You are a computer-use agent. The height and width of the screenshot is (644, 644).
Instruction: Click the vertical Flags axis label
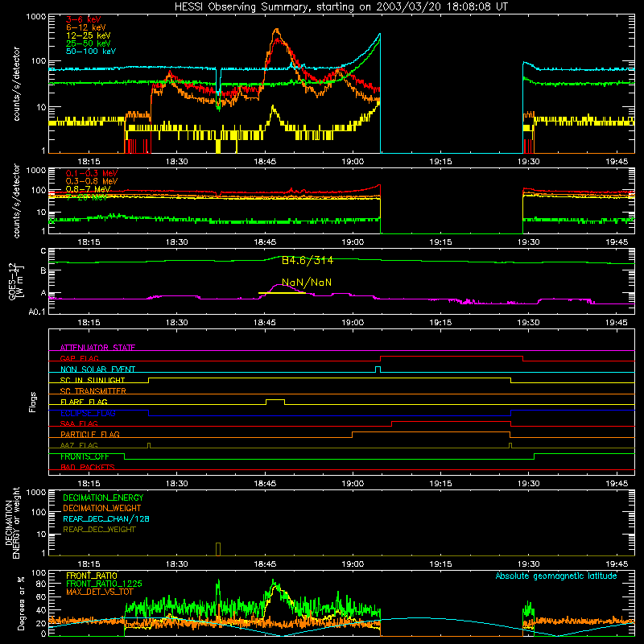click(x=33, y=402)
